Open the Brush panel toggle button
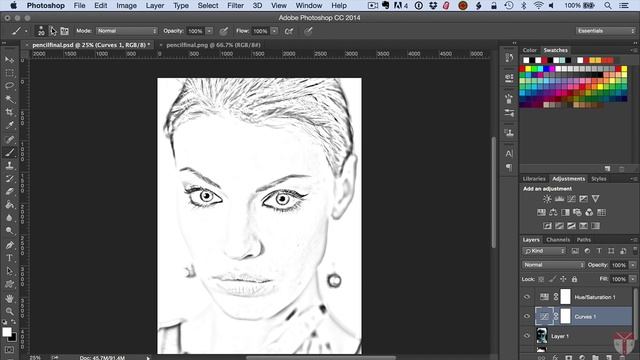Screen dimensions: 640x360 tap(64, 31)
